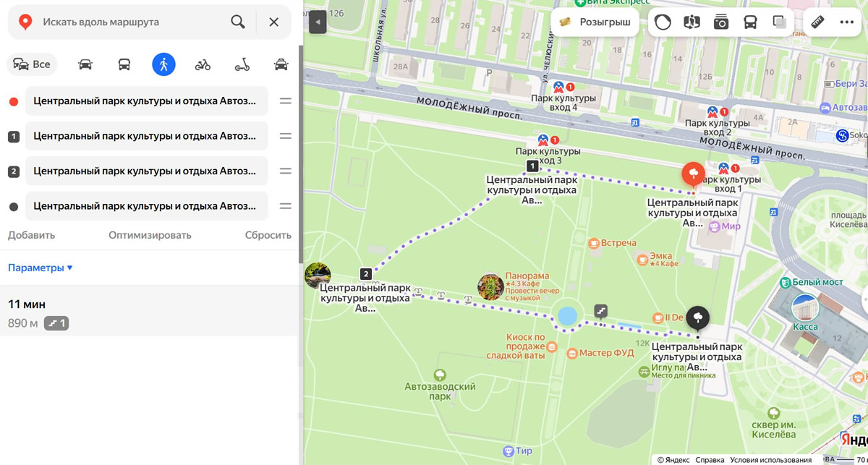868x465 pixels.
Task: Switch to the bicycle route tab
Action: tap(203, 64)
